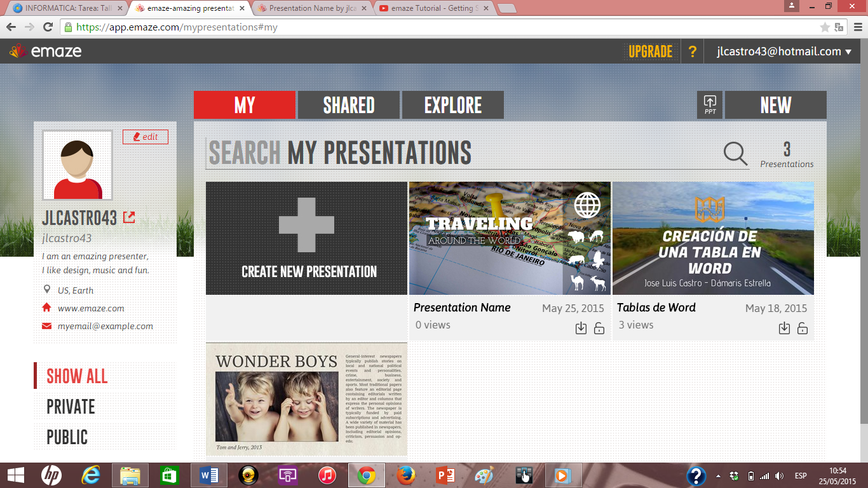Expand the jlcastro43@hotmail.com account dropdown
This screenshot has height=488, width=868.
[784, 52]
